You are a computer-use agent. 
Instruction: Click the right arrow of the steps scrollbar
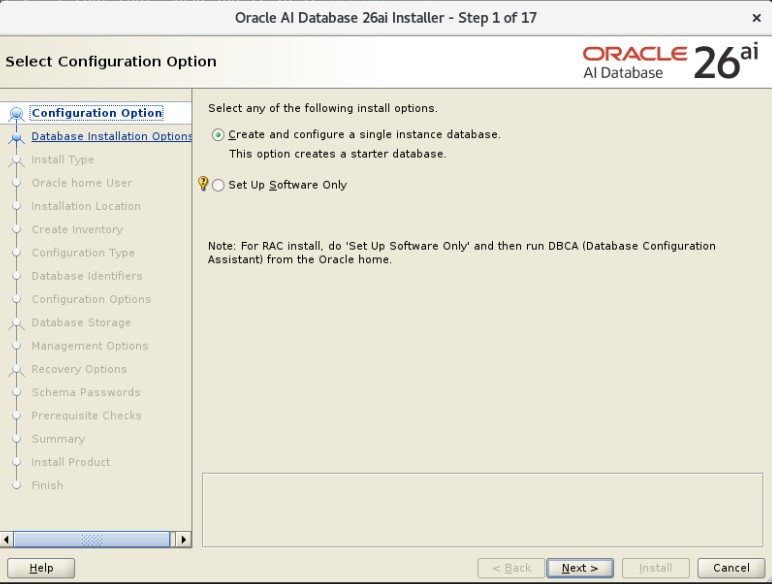pyautogui.click(x=184, y=539)
